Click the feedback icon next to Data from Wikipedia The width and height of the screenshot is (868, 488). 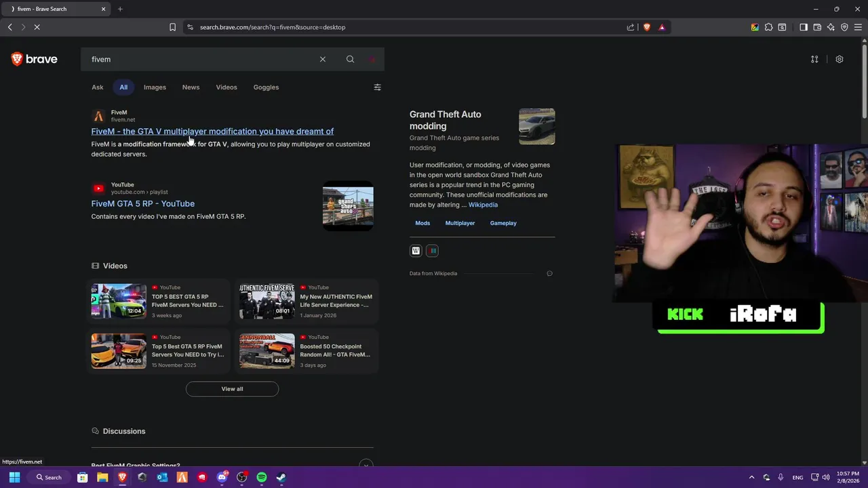[549, 273]
